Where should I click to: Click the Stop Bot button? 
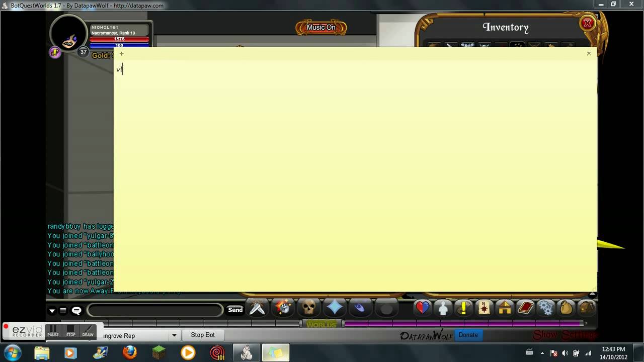203,335
